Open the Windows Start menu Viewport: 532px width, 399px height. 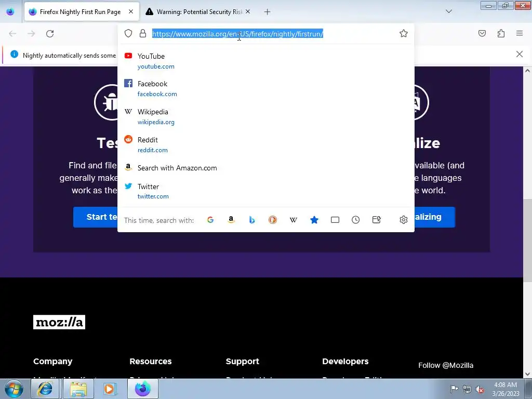pyautogui.click(x=14, y=389)
